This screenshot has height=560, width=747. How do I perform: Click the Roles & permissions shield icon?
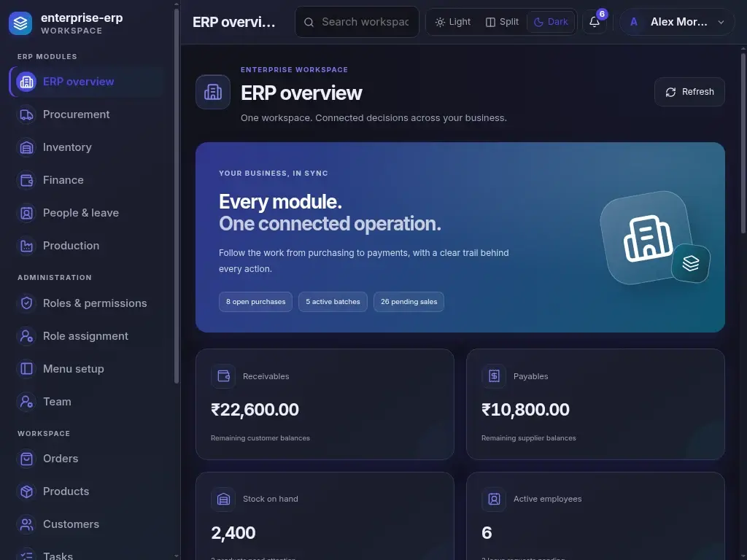27,303
